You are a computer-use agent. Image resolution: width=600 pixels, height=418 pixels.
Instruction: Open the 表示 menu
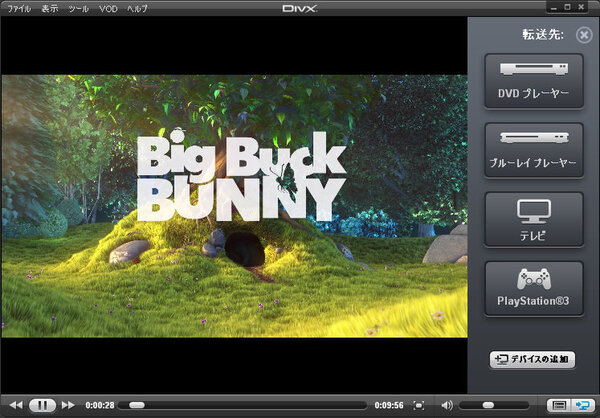[x=50, y=8]
